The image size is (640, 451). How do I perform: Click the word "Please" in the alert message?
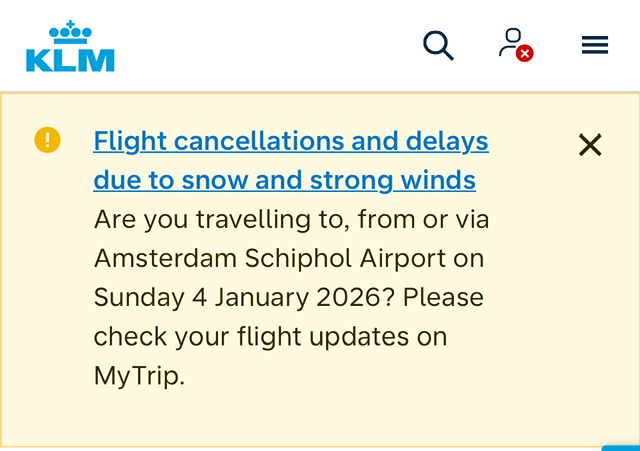coord(443,298)
